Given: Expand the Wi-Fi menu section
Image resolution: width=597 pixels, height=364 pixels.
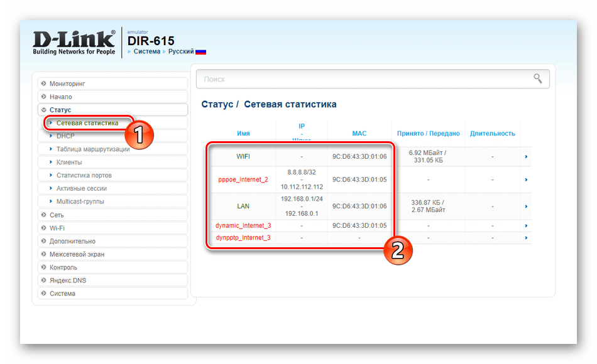Looking at the screenshot, I should click(x=112, y=228).
